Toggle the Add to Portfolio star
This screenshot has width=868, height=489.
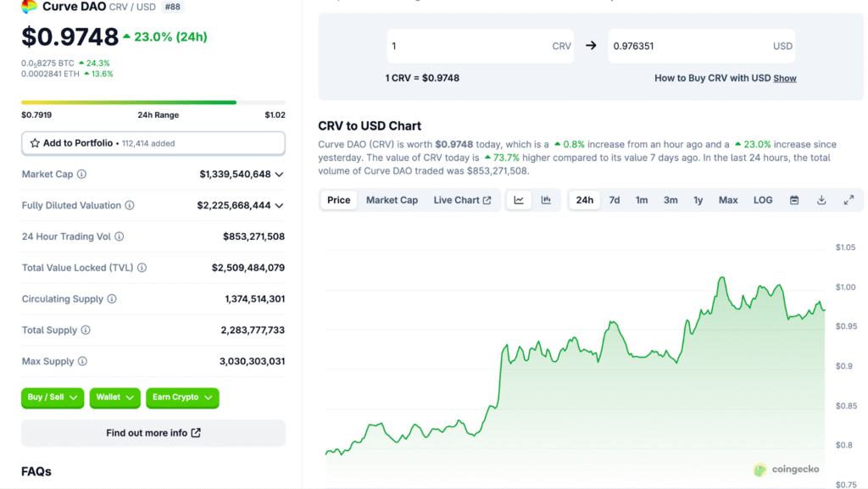point(34,143)
